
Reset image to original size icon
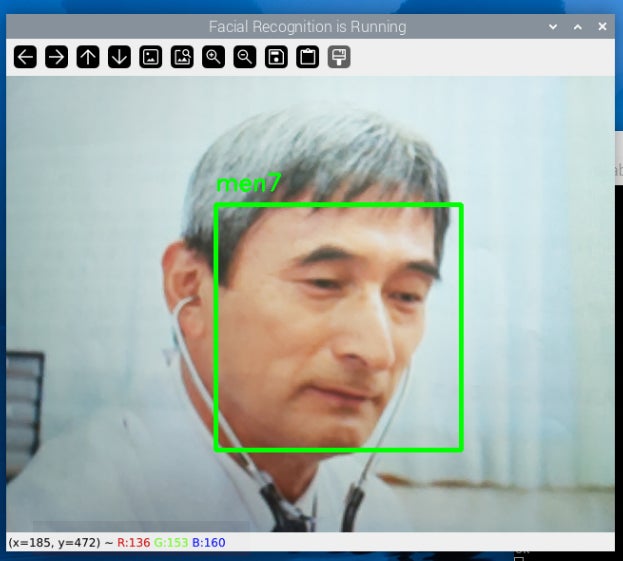tap(151, 57)
